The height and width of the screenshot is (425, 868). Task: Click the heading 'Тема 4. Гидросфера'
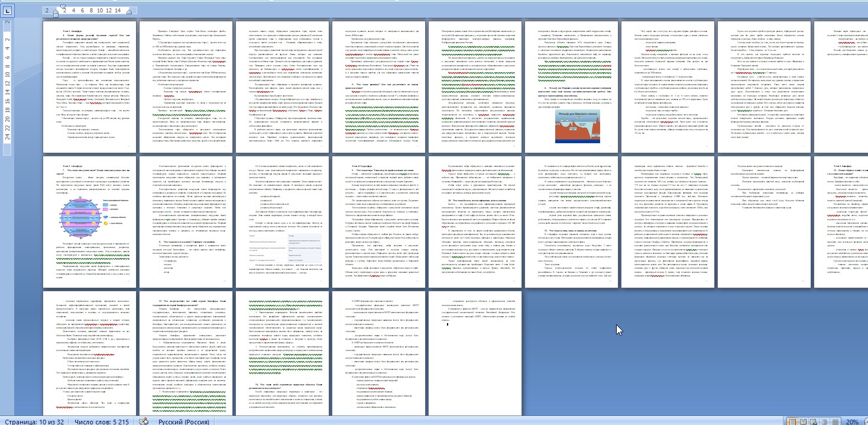362,165
